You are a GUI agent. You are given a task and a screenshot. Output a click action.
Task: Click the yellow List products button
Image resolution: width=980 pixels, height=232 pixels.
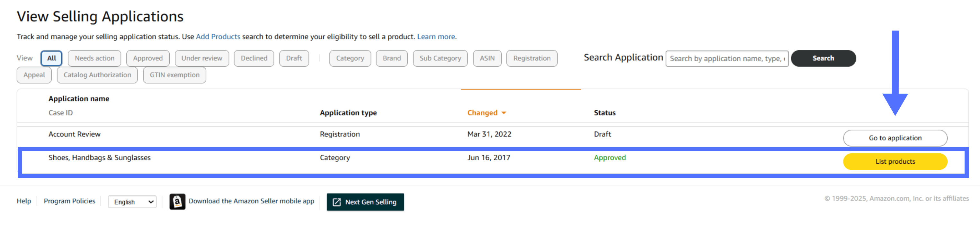(895, 162)
